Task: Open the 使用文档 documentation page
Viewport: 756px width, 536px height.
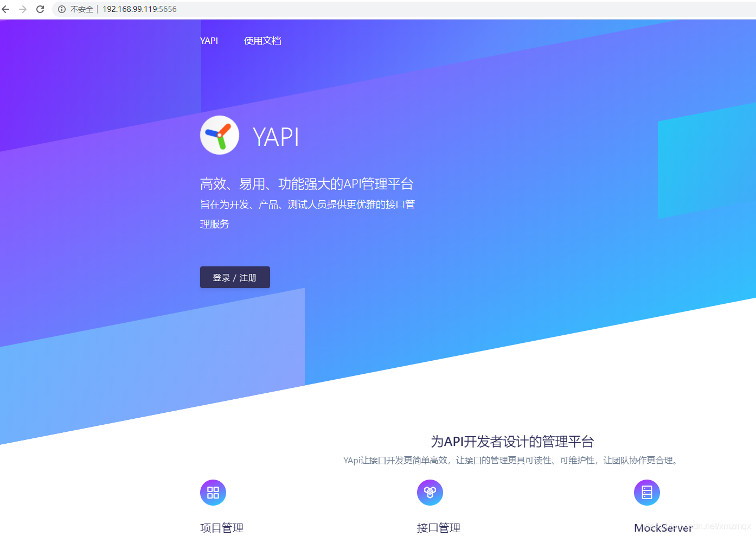Action: click(262, 40)
